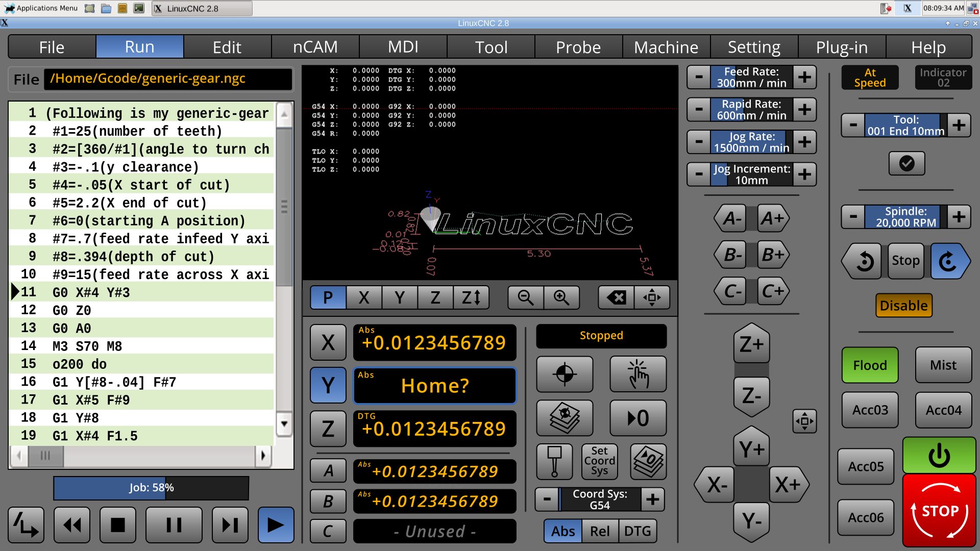Click the Job 58% progress bar

pyautogui.click(x=151, y=488)
